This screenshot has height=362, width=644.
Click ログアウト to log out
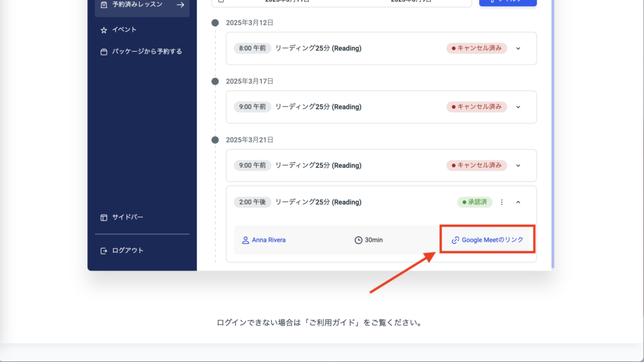click(128, 251)
